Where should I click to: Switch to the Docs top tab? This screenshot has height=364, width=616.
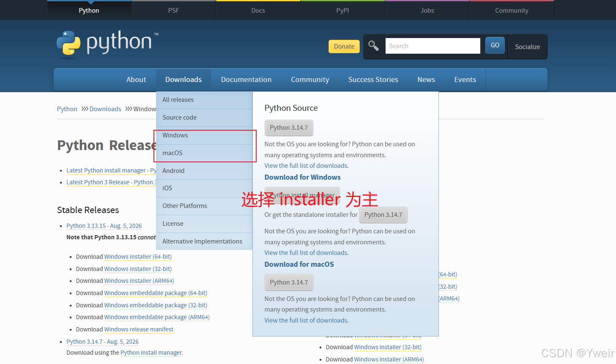coord(258,10)
